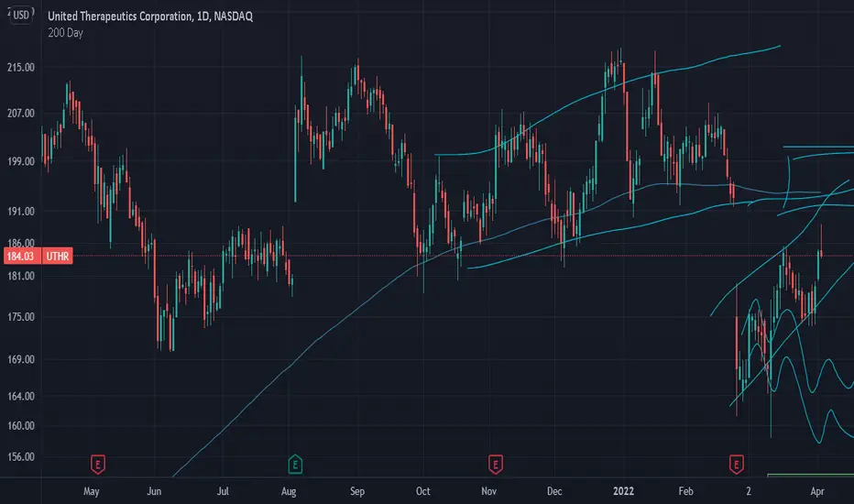Click the 215.00 price axis label
This screenshot has height=504, width=854.
(21, 68)
